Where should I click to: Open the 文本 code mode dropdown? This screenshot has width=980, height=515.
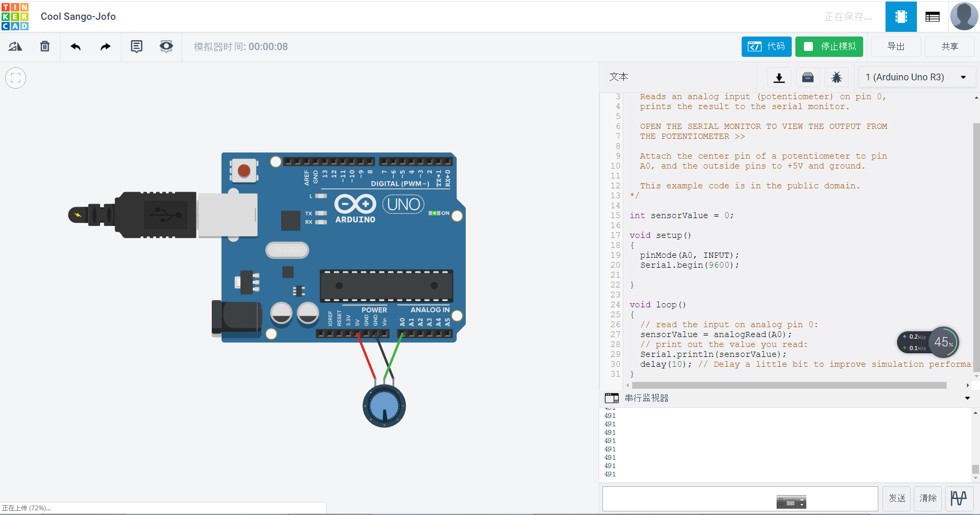619,77
